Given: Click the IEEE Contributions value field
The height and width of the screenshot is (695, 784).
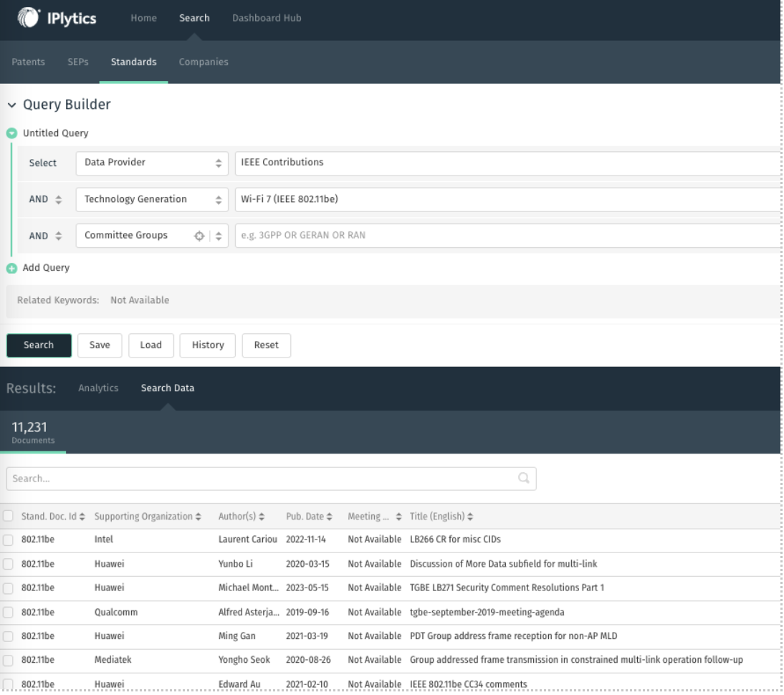Looking at the screenshot, I should (507, 163).
